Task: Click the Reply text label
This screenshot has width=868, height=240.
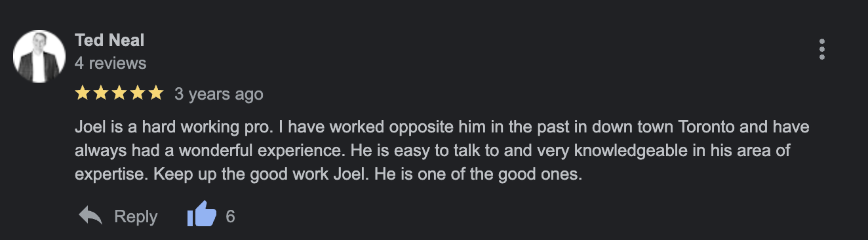Action: [136, 216]
